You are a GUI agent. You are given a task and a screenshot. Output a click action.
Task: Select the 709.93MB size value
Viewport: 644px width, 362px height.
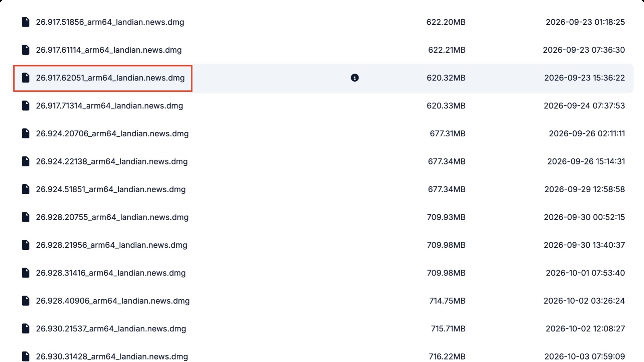click(446, 217)
